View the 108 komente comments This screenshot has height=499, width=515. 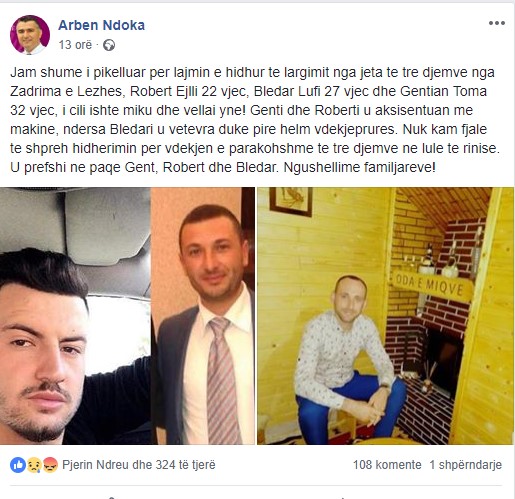coord(387,465)
